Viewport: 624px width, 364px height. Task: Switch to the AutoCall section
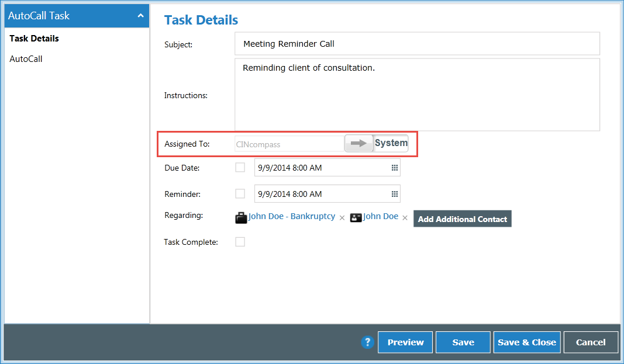[x=26, y=58]
